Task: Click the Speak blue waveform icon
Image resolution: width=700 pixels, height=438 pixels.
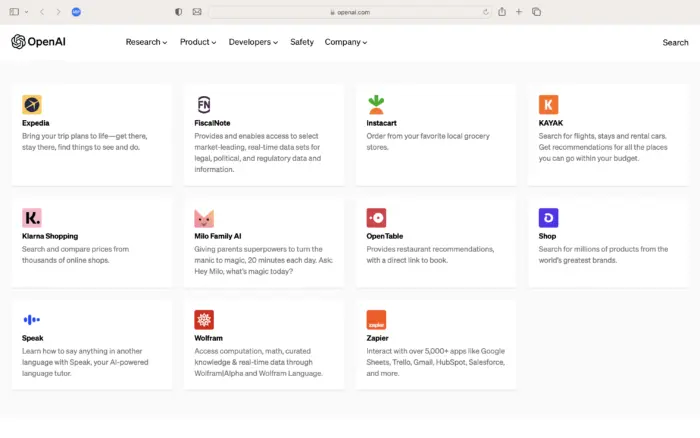Action: point(32,320)
